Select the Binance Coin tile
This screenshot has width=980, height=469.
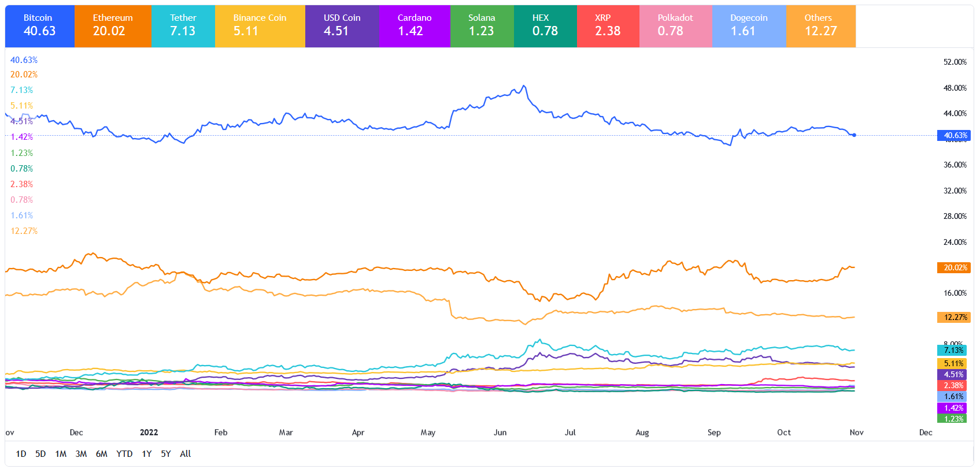[260, 26]
